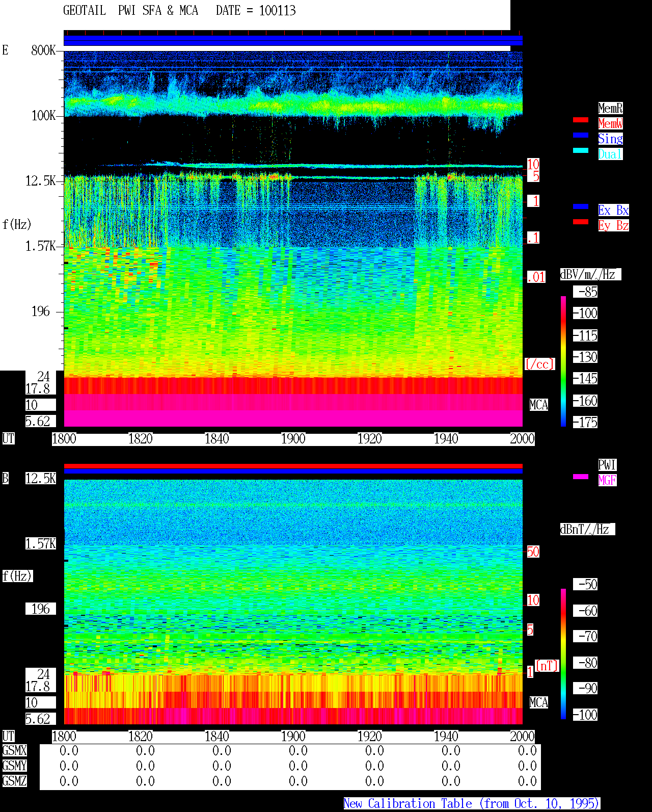Image resolution: width=652 pixels, height=812 pixels.
Task: Click the MCA label beside the E panel
Action: coord(539,405)
